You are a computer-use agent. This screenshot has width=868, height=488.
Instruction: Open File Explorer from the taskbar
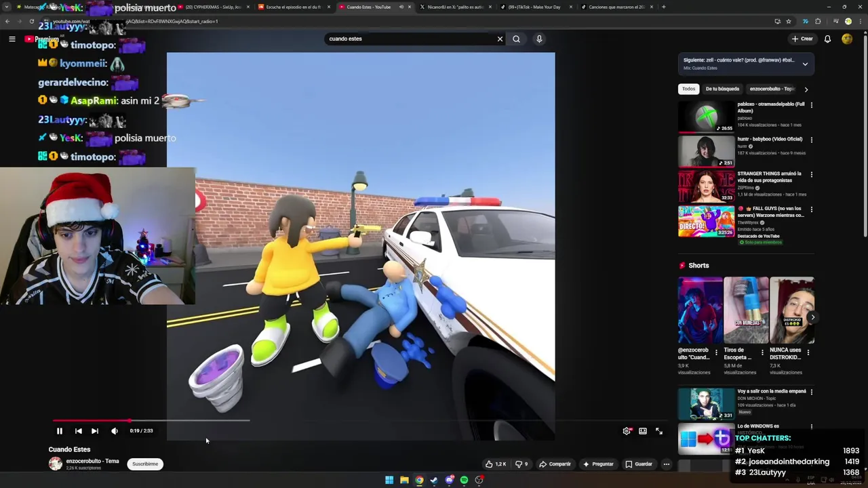coord(404,480)
